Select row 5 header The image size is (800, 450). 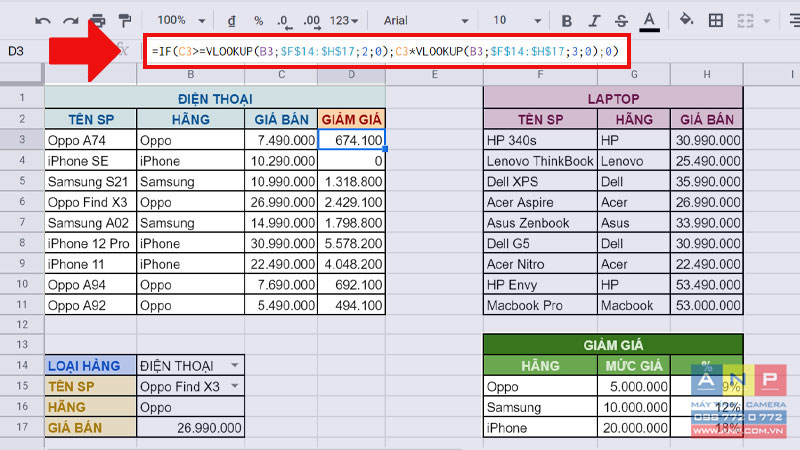point(22,181)
